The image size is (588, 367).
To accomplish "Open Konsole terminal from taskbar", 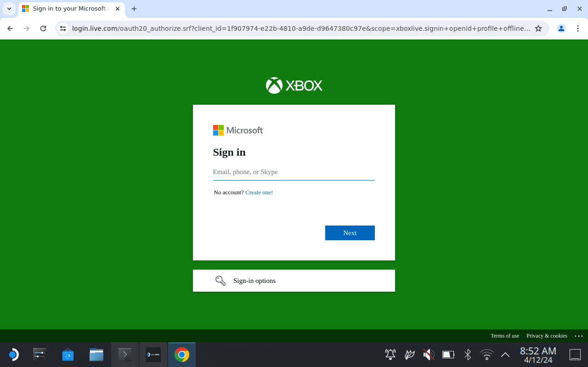I will pos(125,355).
